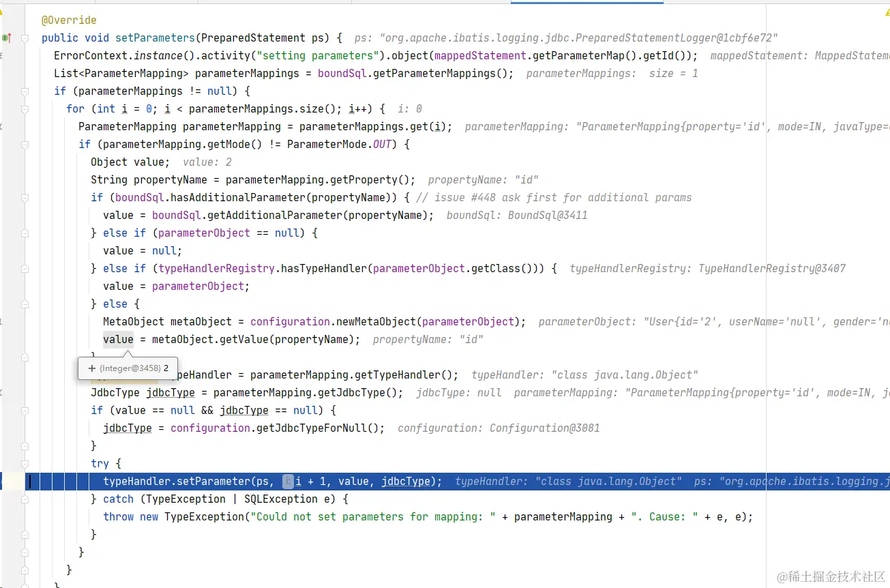Screen dimensions: 890x588
Task: Click inline hint 'configuration: Configuration@3081'
Action: [x=499, y=428]
